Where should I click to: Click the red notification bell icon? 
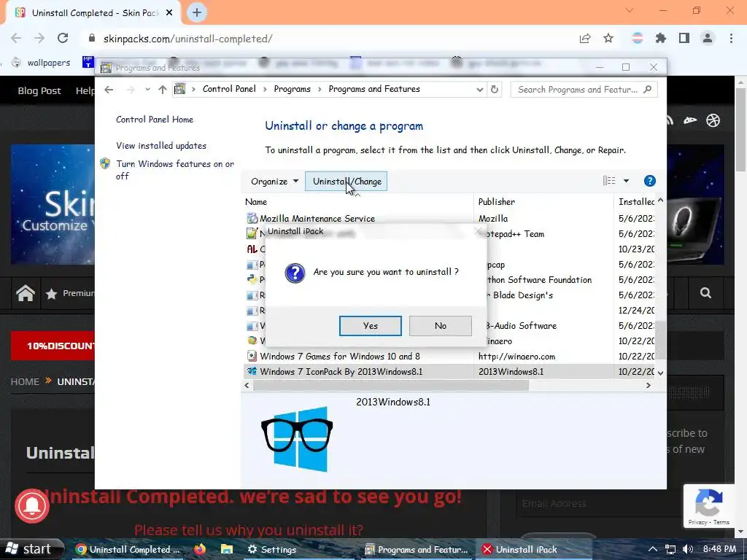(32, 506)
